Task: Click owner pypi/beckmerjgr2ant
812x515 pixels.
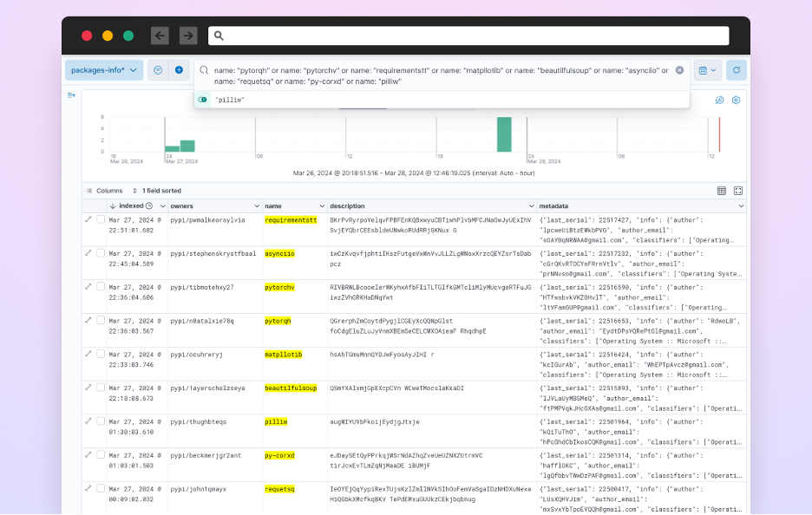Action: tap(206, 455)
